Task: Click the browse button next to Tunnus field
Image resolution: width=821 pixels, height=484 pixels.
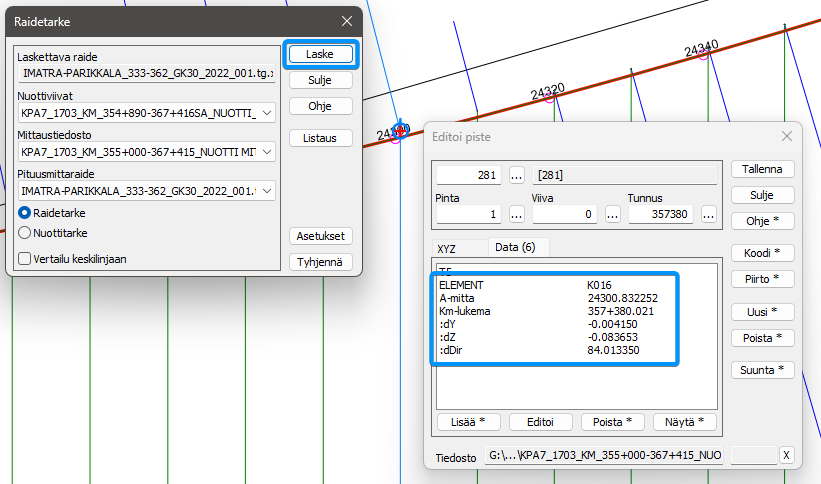Action: 708,214
